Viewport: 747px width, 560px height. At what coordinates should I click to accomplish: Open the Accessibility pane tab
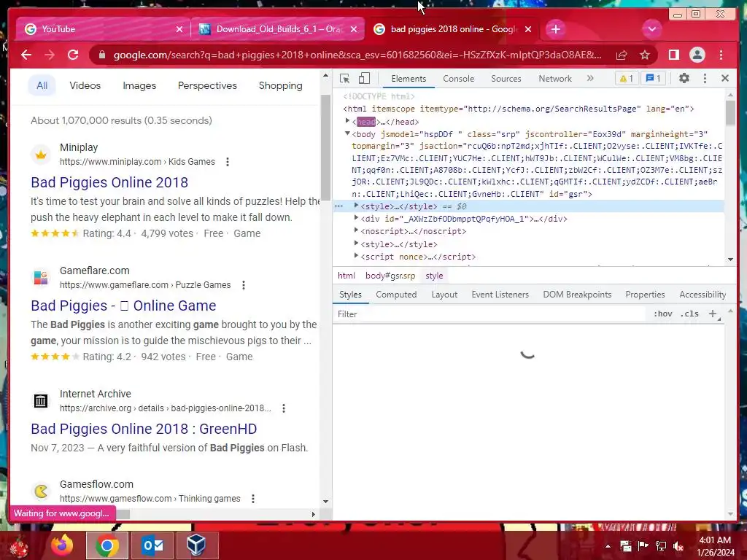point(703,295)
